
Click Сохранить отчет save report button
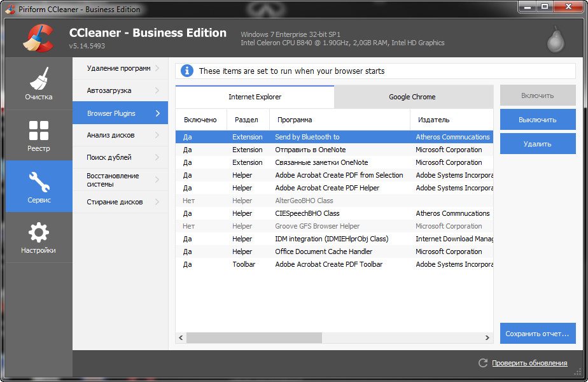click(x=538, y=333)
